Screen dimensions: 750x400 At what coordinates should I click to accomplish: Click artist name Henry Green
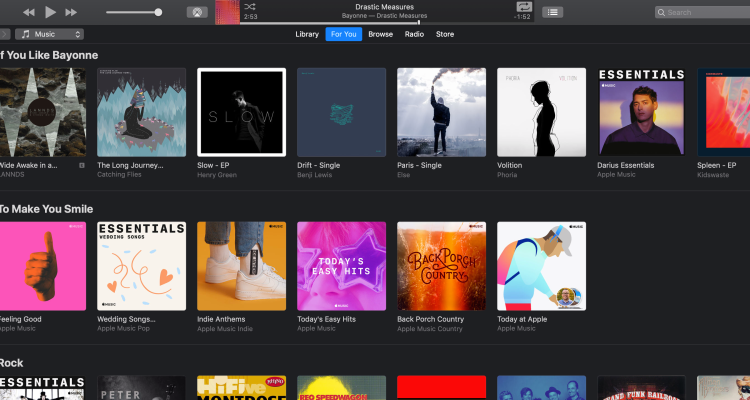[217, 175]
